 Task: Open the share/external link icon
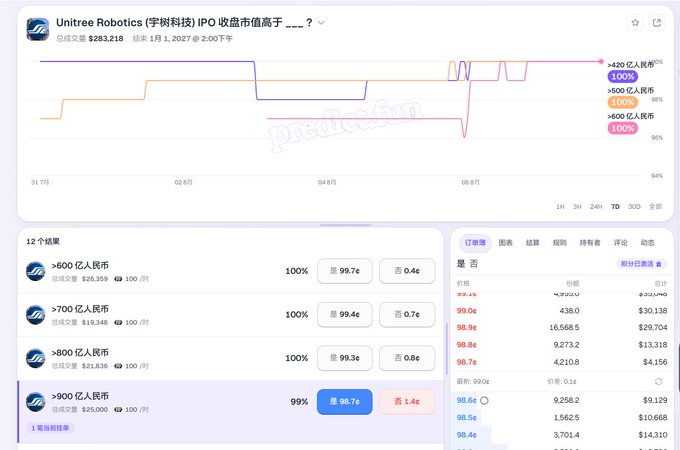(657, 23)
